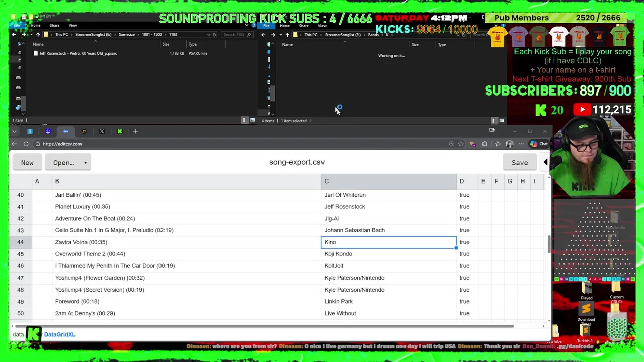The width and height of the screenshot is (644, 362).
Task: Open the browser Chat copilot button
Action: [x=539, y=144]
